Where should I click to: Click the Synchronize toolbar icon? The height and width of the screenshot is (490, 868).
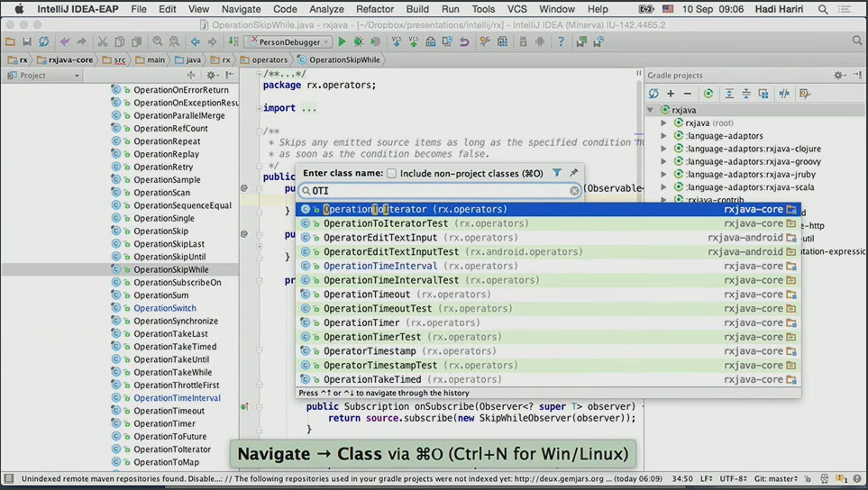tap(44, 41)
